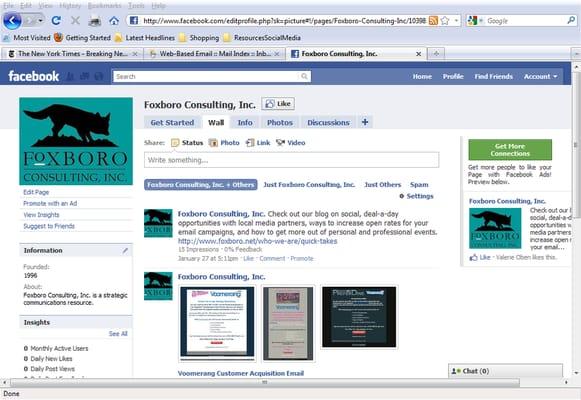Open the Most Visited bookmarks folder
581x400 pixels.
[27, 38]
